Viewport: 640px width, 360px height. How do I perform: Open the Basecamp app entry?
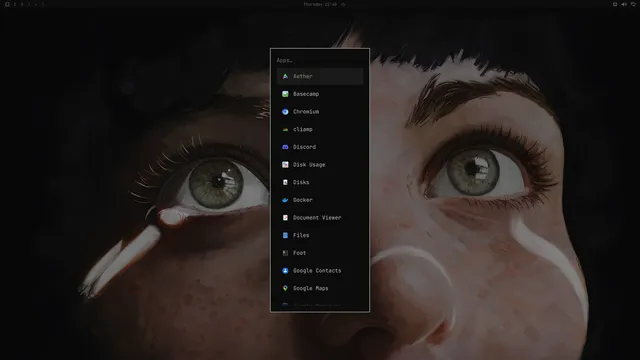(x=320, y=94)
